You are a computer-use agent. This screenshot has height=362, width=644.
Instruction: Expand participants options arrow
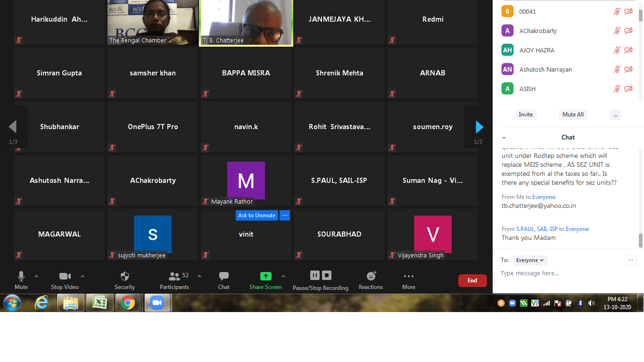(199, 276)
